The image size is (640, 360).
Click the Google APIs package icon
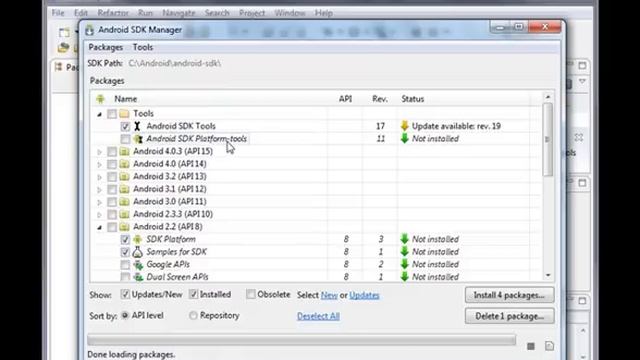coord(138,264)
